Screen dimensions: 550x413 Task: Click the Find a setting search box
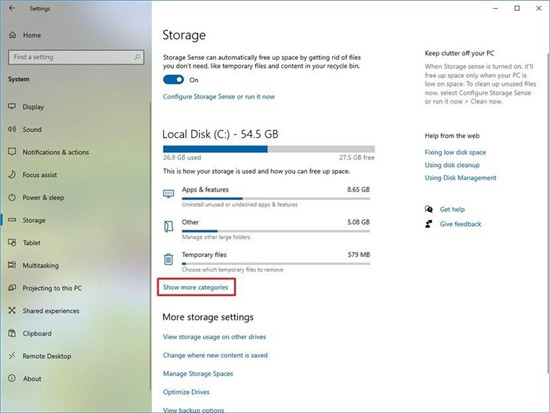click(x=76, y=57)
